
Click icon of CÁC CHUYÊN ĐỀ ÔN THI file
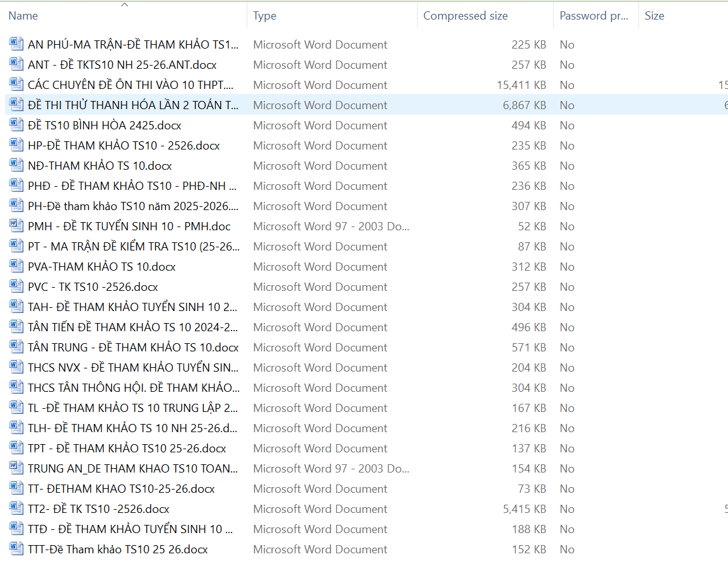pyautogui.click(x=16, y=85)
